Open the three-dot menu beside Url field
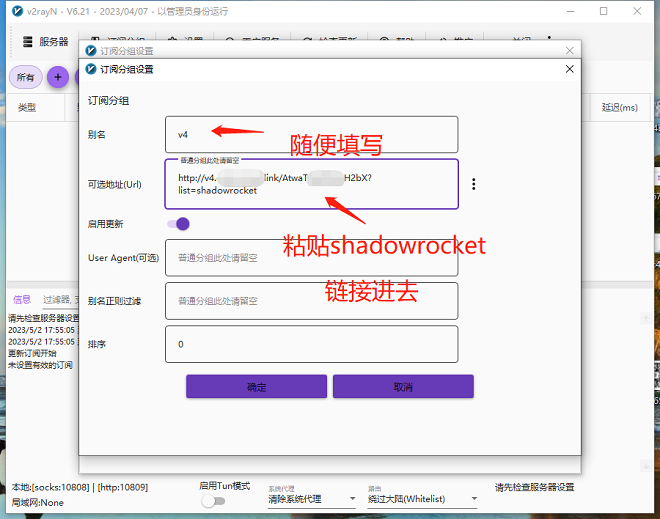The image size is (660, 519). click(x=474, y=184)
